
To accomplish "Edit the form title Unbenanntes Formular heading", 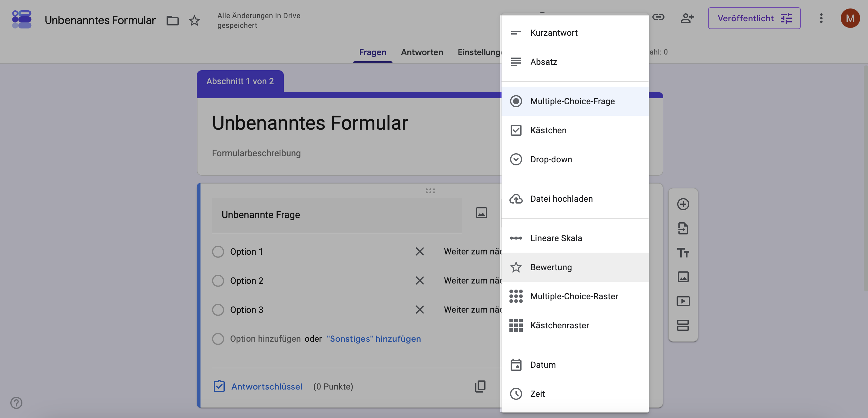I will pyautogui.click(x=310, y=122).
